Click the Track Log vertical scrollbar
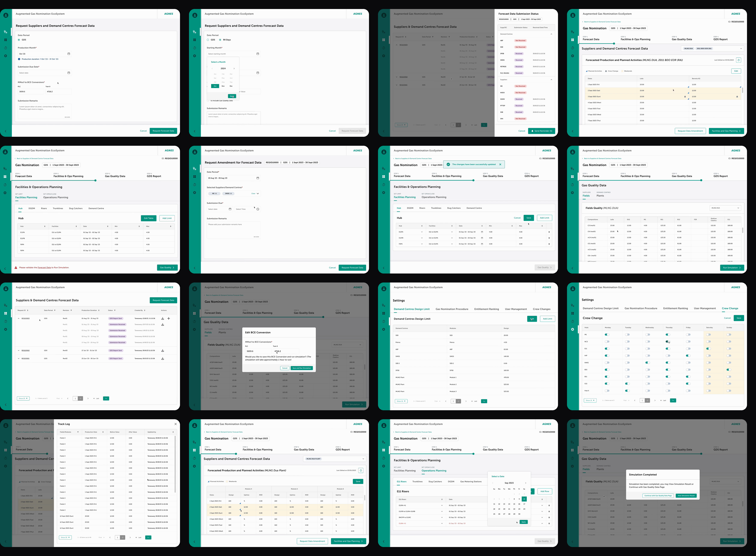The image size is (756, 556). point(175,464)
